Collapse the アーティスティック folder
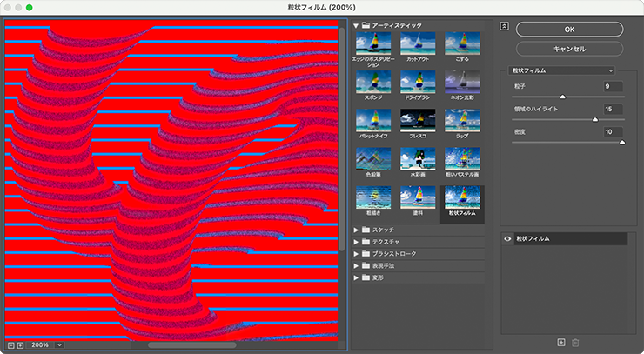 point(356,25)
